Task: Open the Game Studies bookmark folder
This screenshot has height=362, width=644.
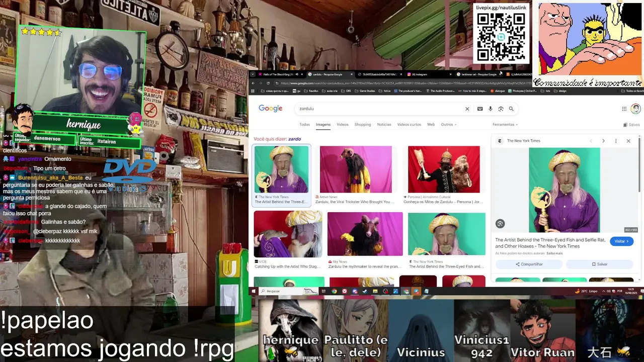Action: click(x=365, y=91)
